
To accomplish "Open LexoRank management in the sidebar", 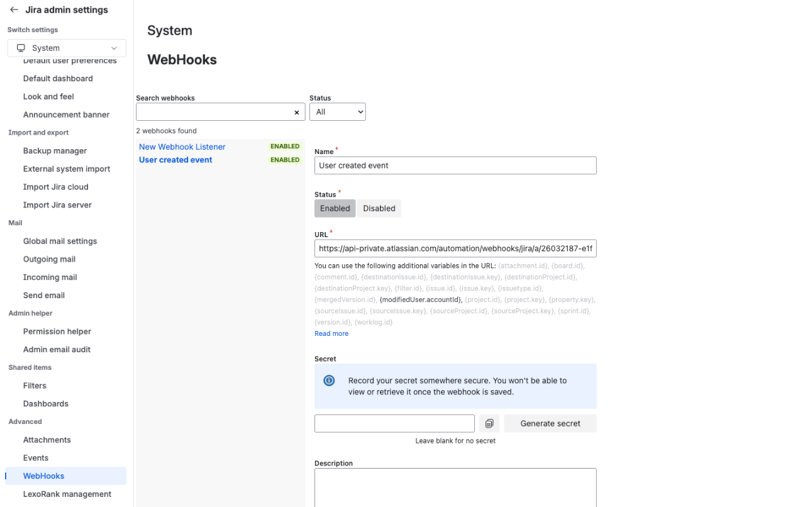I will 67,494.
